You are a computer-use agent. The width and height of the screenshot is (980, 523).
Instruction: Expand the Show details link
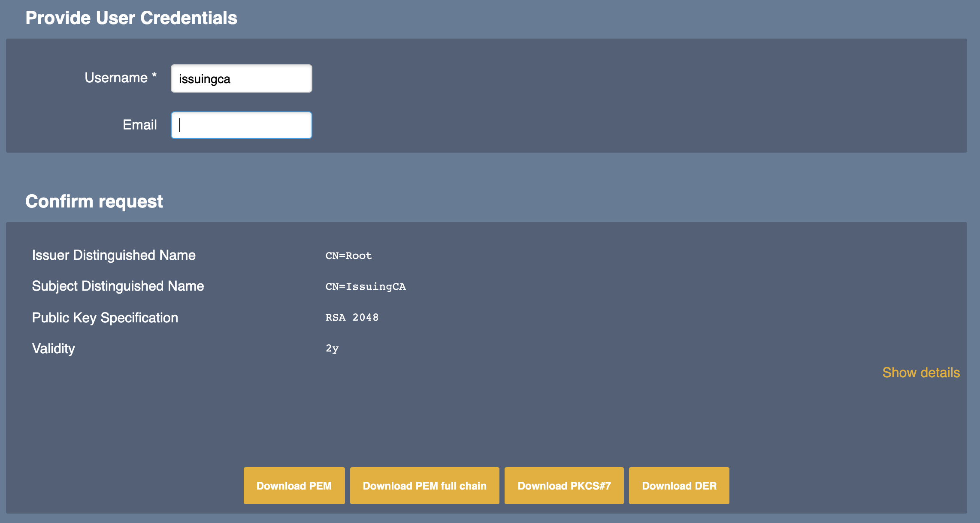point(921,373)
